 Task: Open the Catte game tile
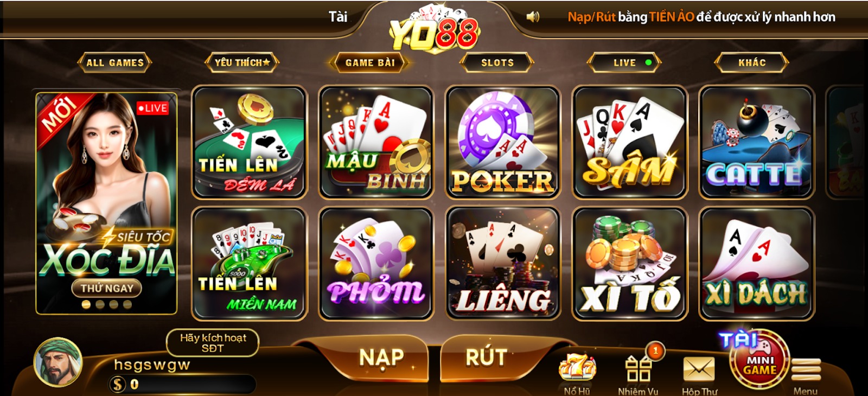[756, 142]
